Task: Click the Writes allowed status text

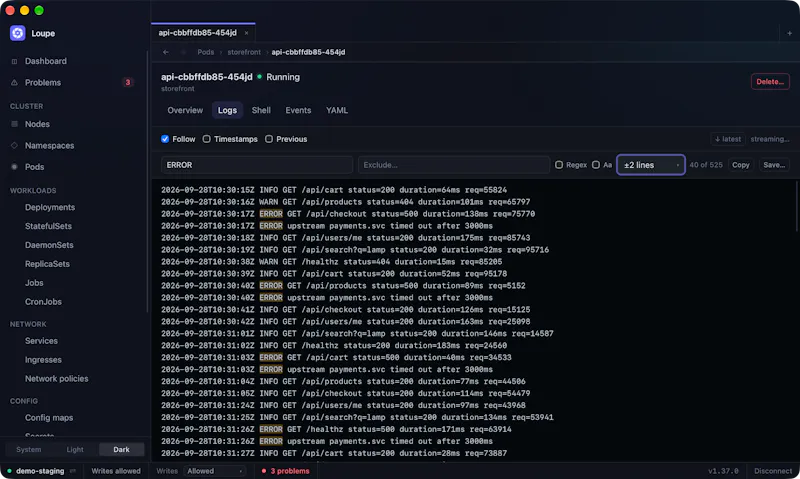Action: (x=116, y=471)
